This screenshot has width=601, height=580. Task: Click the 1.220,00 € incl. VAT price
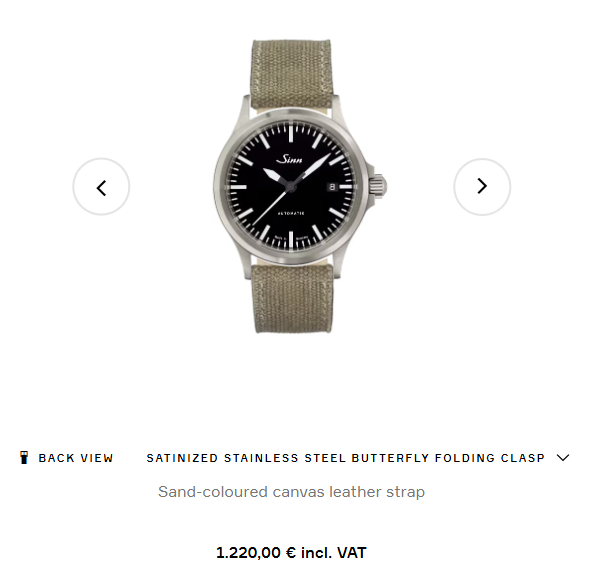291,552
